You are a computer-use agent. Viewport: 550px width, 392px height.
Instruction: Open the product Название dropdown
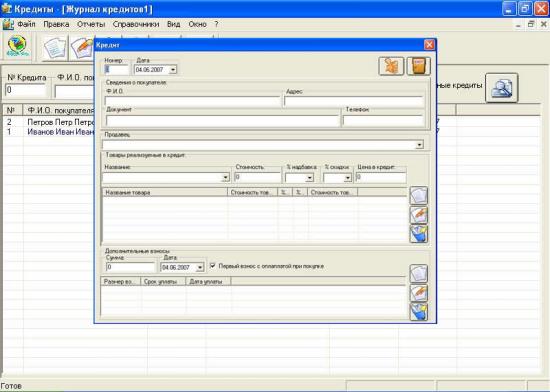[x=226, y=178]
